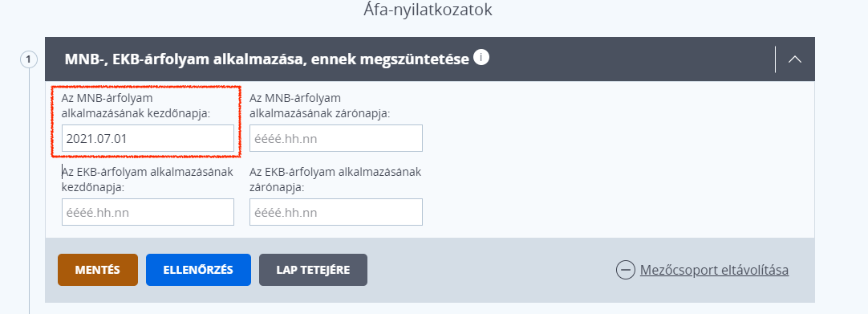868x314 pixels.
Task: Click the MNB-árfolyam zárónapja date field
Action: 336,138
